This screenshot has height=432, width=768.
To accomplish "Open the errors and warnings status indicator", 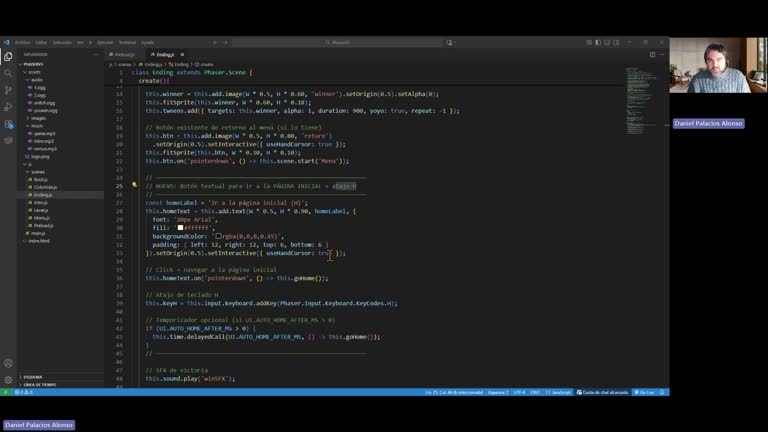I will tap(24, 392).
